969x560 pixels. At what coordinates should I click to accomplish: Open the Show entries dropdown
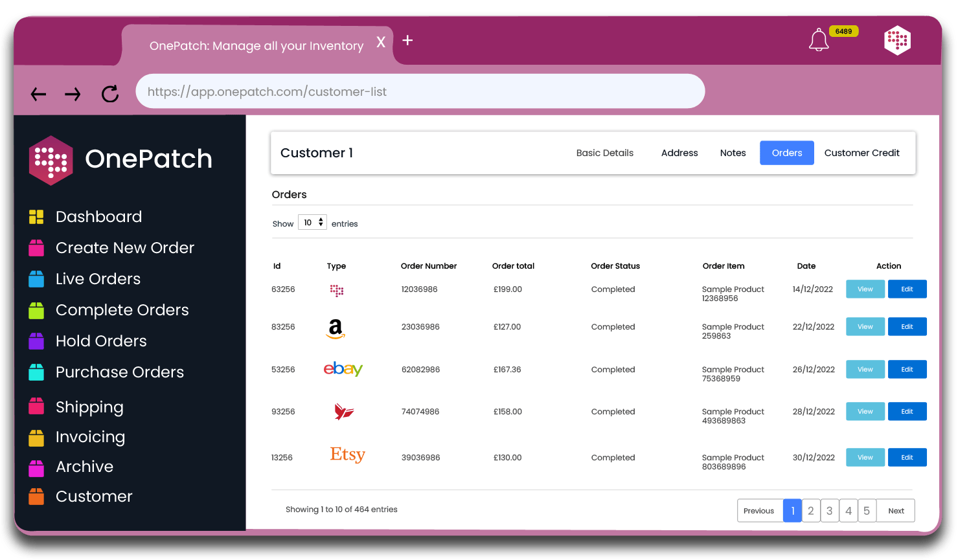click(312, 222)
